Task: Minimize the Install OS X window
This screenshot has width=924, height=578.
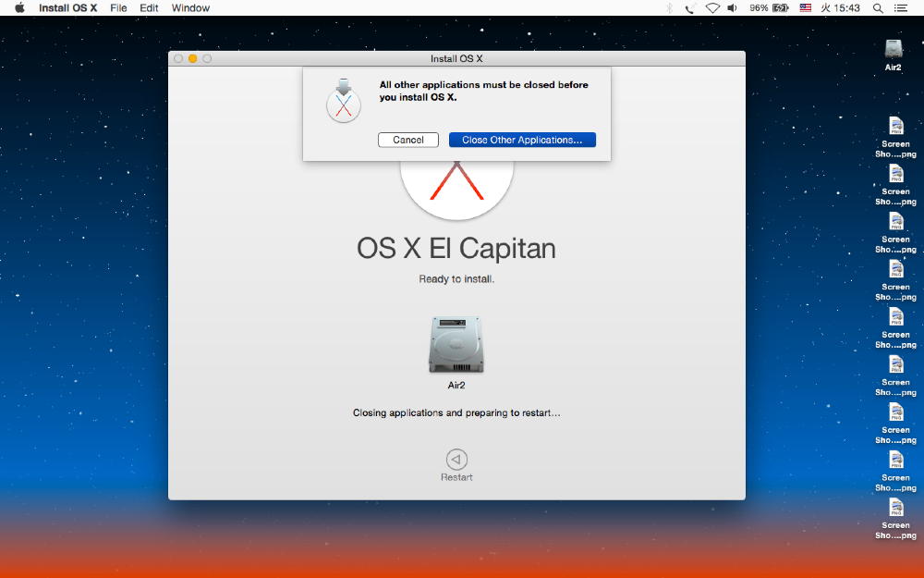Action: point(193,58)
